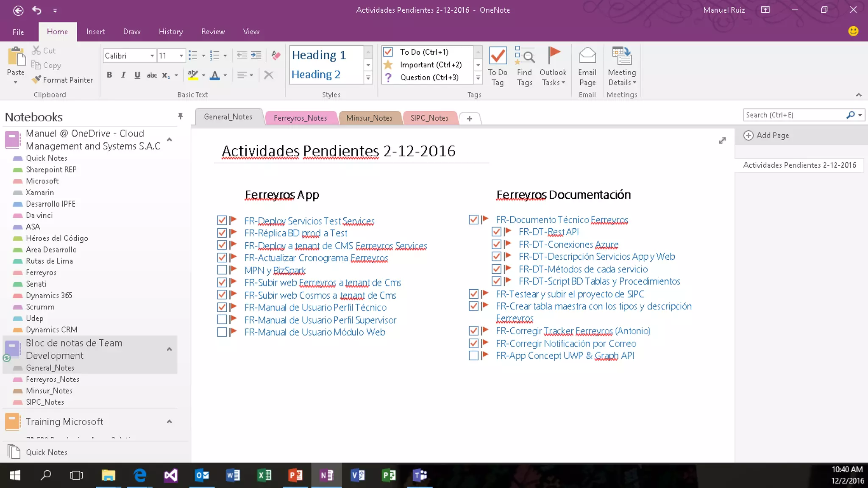Click the clear formatting eraser icon
The width and height of the screenshot is (868, 488).
tap(276, 55)
